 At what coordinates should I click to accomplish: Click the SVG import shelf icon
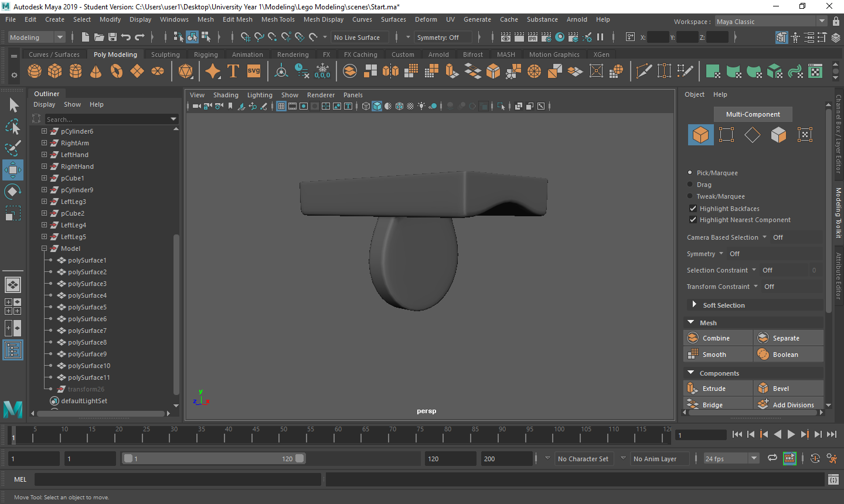tap(253, 71)
